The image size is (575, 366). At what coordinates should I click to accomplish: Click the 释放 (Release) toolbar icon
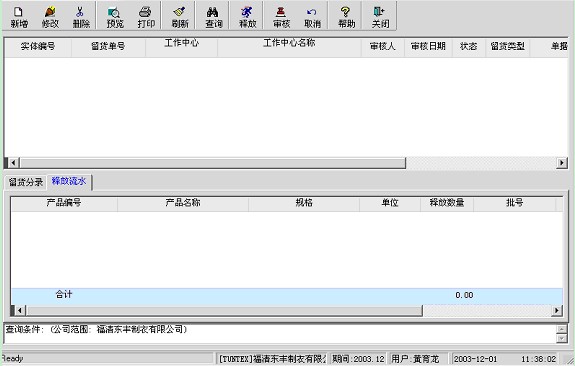click(248, 17)
